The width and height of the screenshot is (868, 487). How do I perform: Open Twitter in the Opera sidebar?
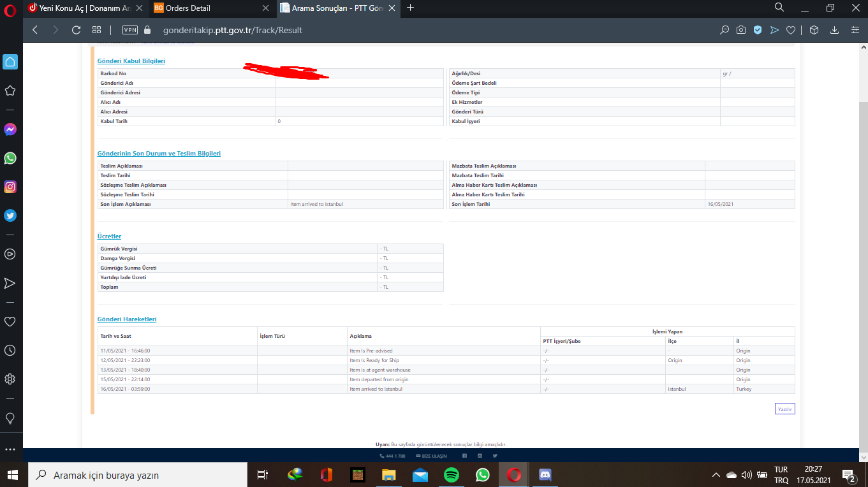pos(10,215)
